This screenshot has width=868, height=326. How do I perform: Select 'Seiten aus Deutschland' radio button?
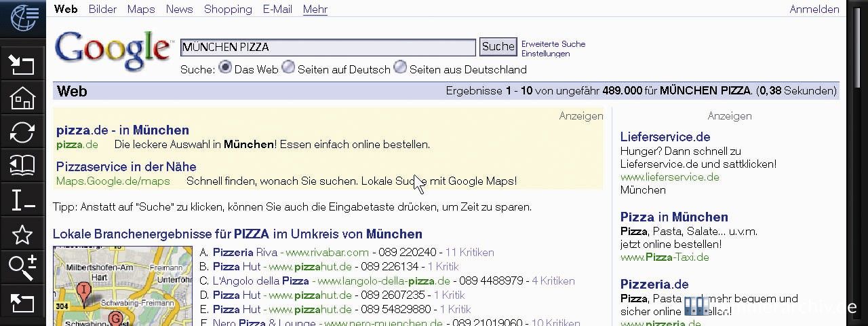coord(400,67)
